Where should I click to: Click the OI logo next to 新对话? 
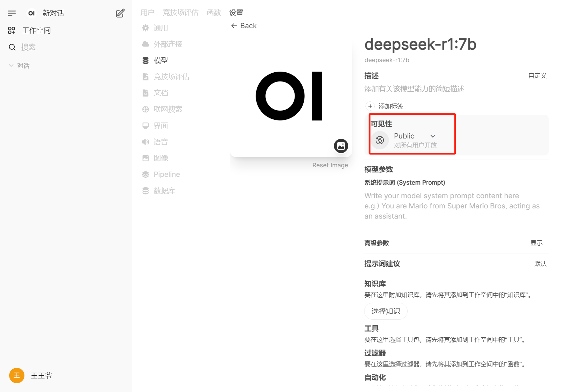(32, 13)
